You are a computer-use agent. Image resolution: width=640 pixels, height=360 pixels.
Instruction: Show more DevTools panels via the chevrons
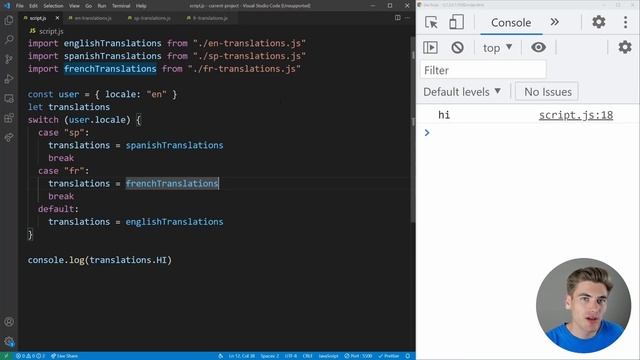click(554, 22)
